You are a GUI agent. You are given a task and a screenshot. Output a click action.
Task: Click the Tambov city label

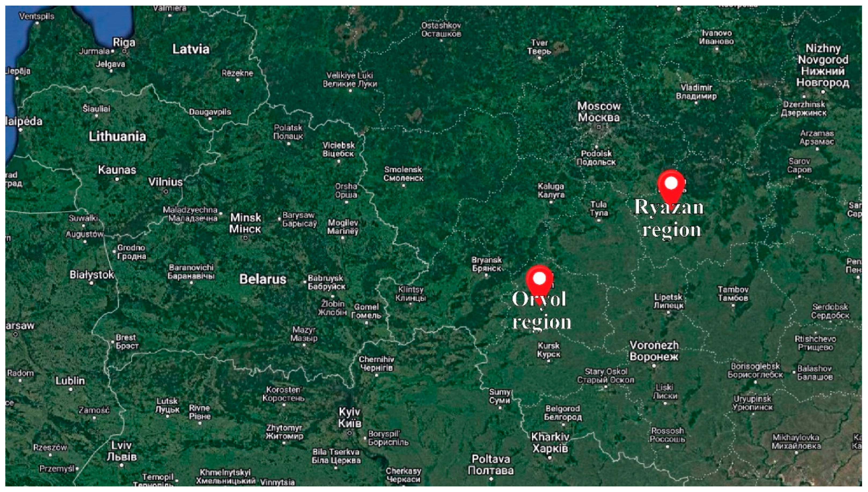click(733, 294)
